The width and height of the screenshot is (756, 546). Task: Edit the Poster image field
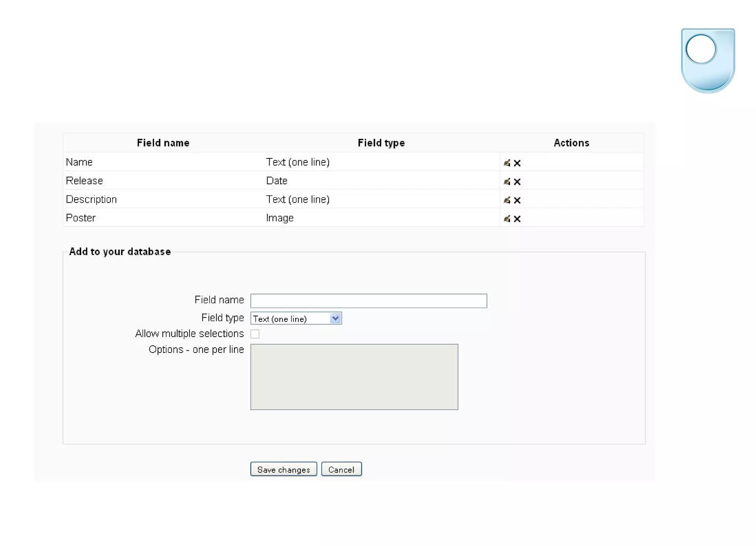point(507,219)
